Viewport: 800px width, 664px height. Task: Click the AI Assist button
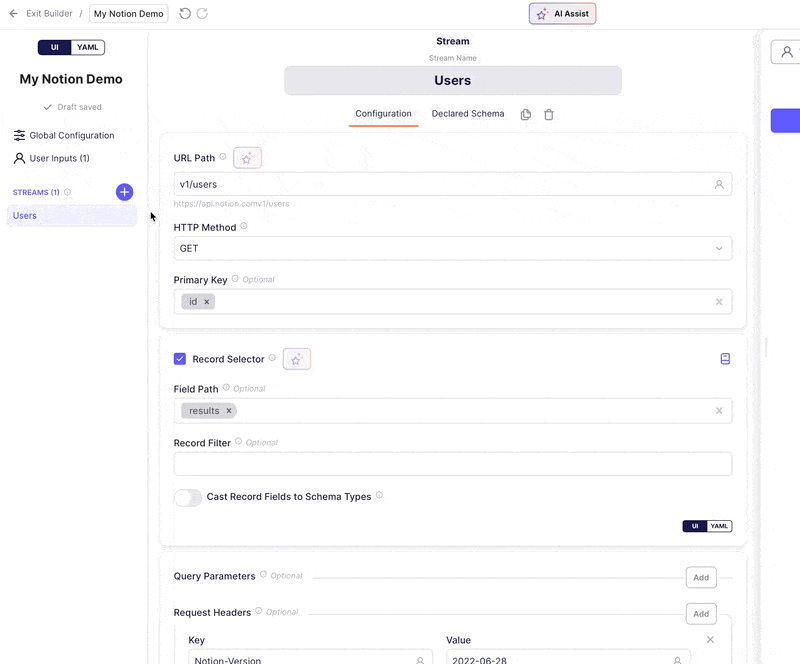point(562,14)
